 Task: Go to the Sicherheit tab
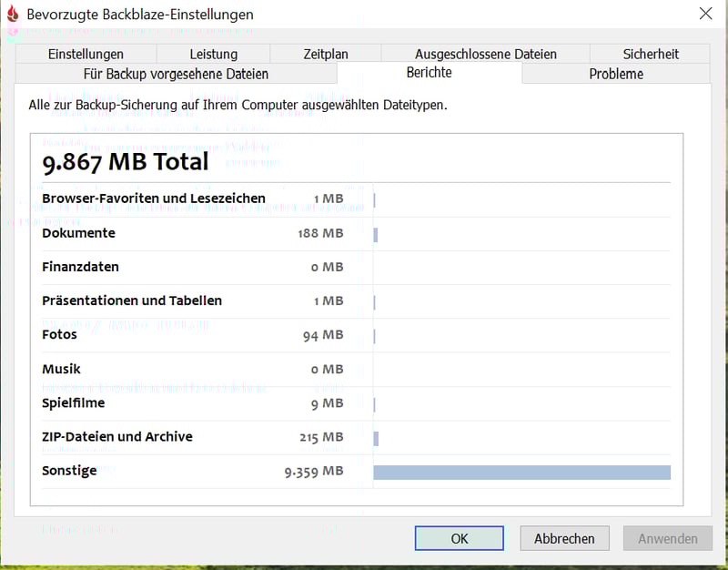(x=651, y=54)
